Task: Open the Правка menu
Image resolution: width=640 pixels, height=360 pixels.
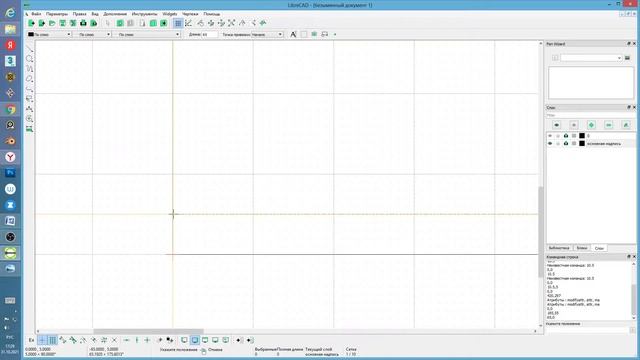Action: [80, 14]
